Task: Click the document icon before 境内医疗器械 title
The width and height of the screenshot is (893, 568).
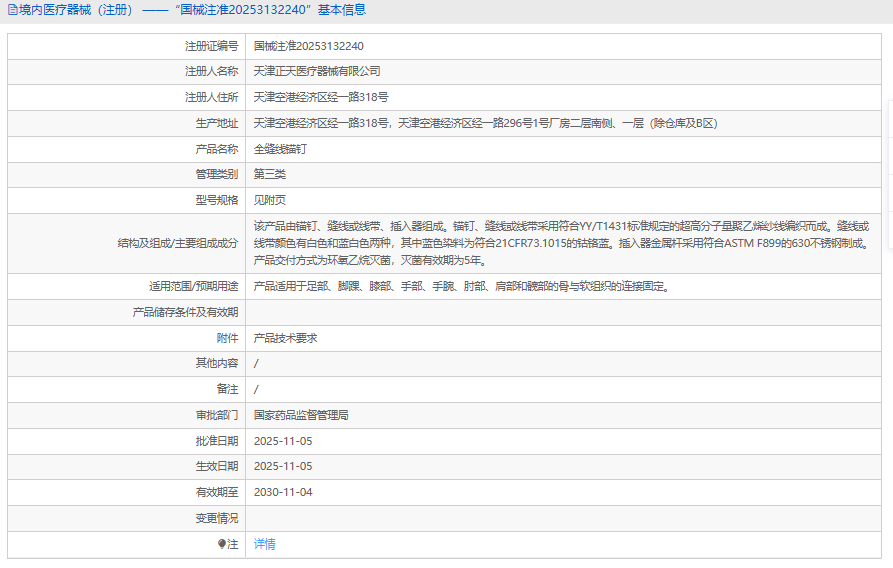Action: (12, 10)
